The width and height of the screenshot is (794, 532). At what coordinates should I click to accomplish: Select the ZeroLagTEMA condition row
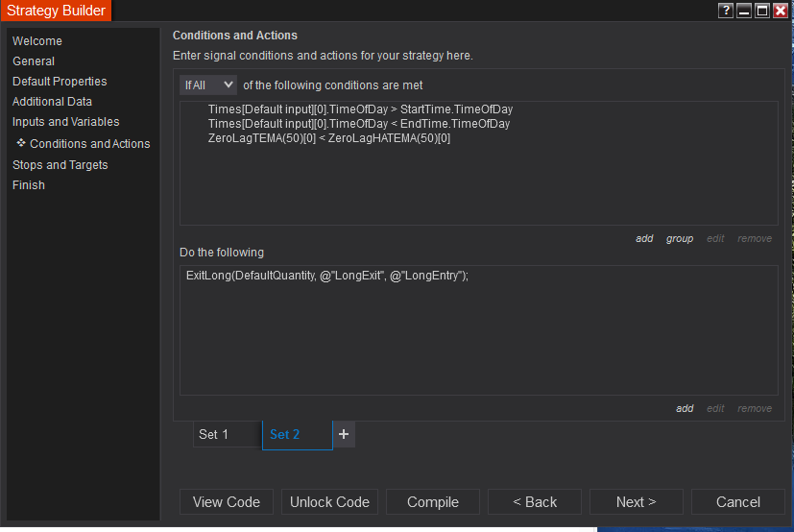pos(329,138)
